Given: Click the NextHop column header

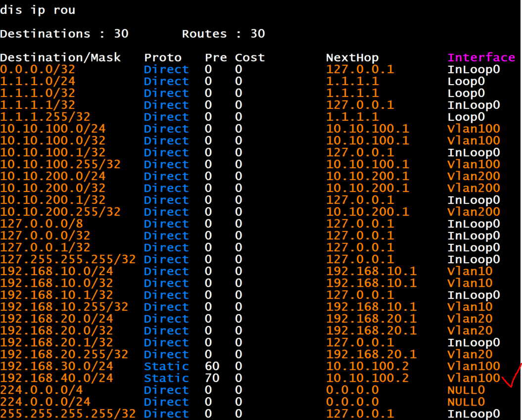Looking at the screenshot, I should (x=352, y=57).
